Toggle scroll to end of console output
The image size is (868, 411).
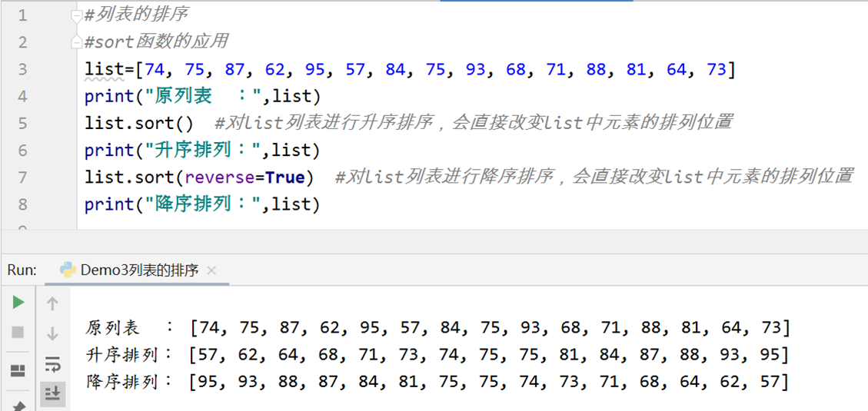coord(52,393)
